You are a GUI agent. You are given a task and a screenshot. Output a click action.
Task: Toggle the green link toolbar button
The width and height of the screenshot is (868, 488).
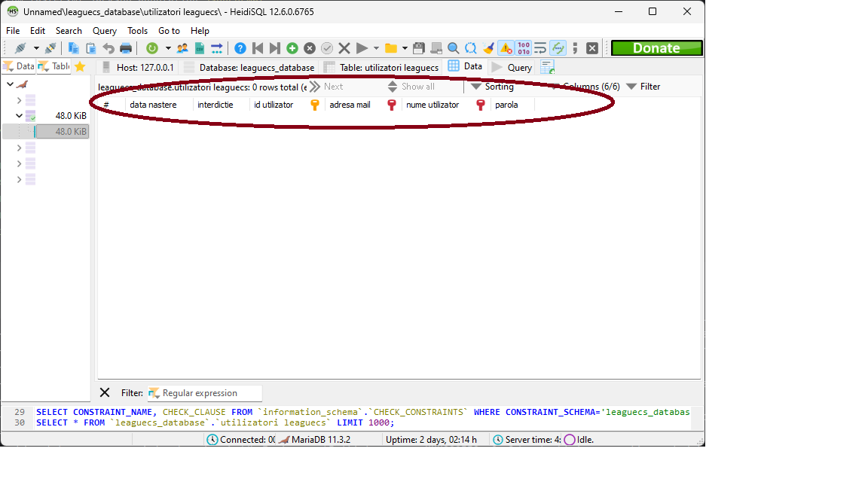[558, 48]
